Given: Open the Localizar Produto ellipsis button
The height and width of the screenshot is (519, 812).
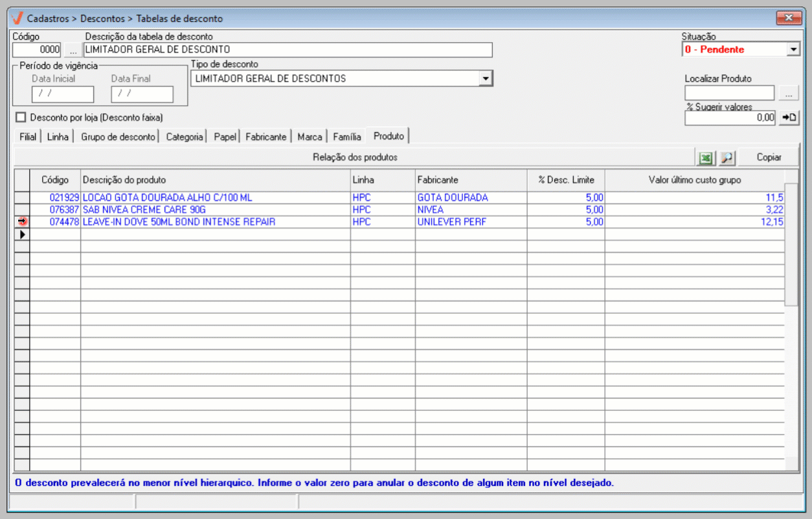Looking at the screenshot, I should click(788, 94).
